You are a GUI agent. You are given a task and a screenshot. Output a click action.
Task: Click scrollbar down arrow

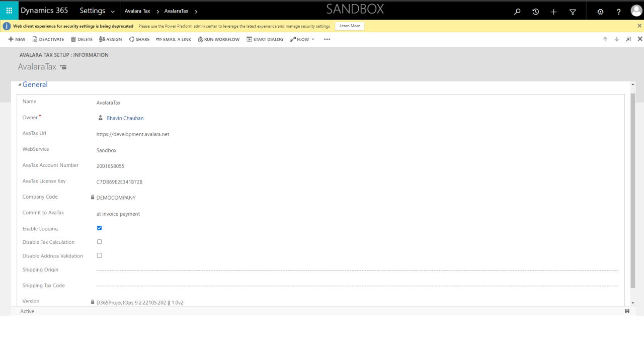[633, 303]
